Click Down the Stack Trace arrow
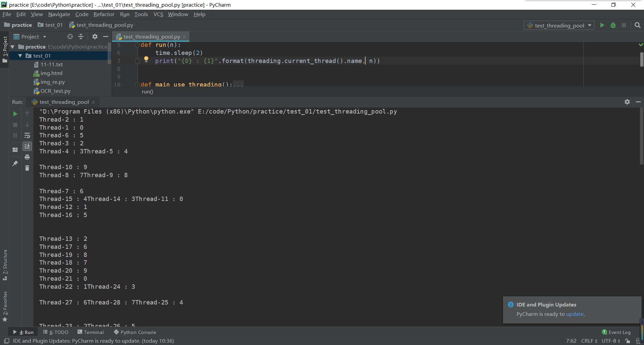644x345 pixels. [x=27, y=125]
